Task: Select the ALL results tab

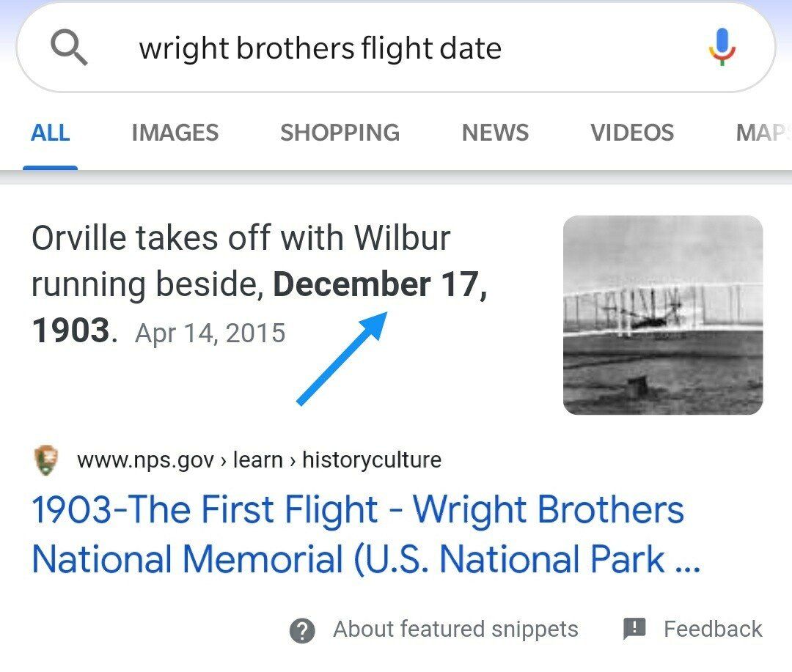Action: (x=50, y=133)
